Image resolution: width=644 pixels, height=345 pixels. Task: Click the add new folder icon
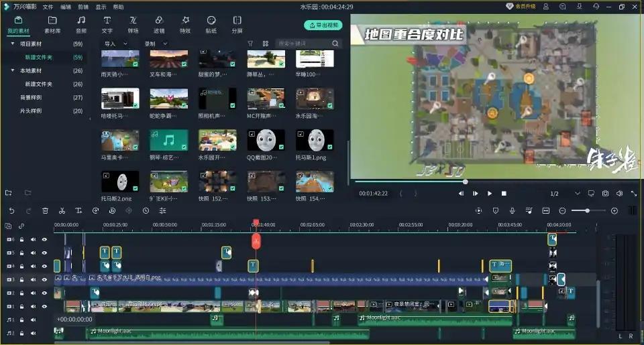(x=8, y=192)
